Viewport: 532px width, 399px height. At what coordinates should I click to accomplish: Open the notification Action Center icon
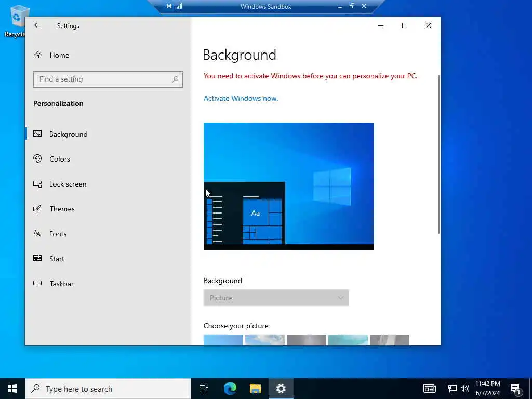516,389
